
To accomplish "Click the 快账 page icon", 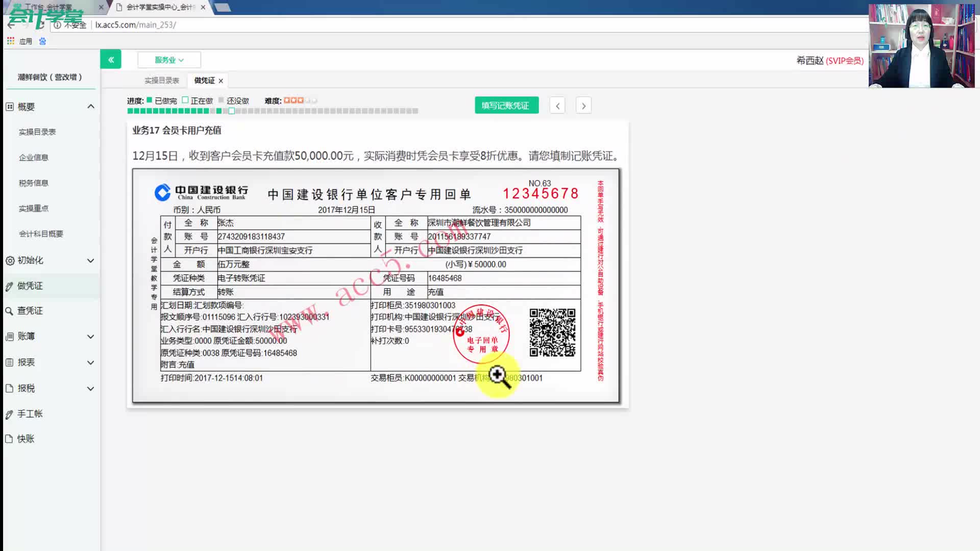I will point(9,439).
